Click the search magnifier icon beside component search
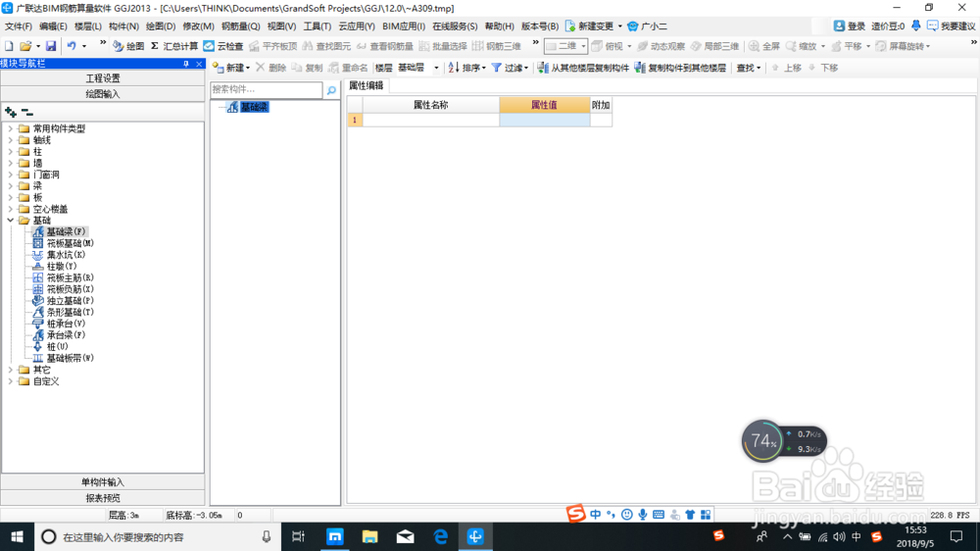The image size is (980, 551). (331, 90)
